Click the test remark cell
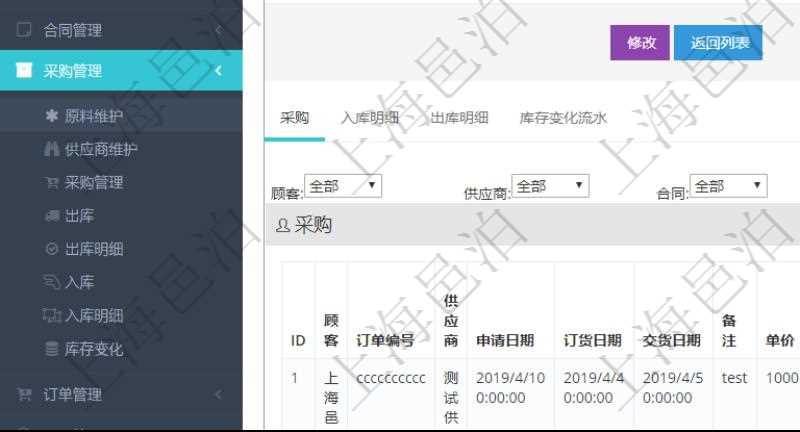The image size is (800, 432). click(734, 378)
